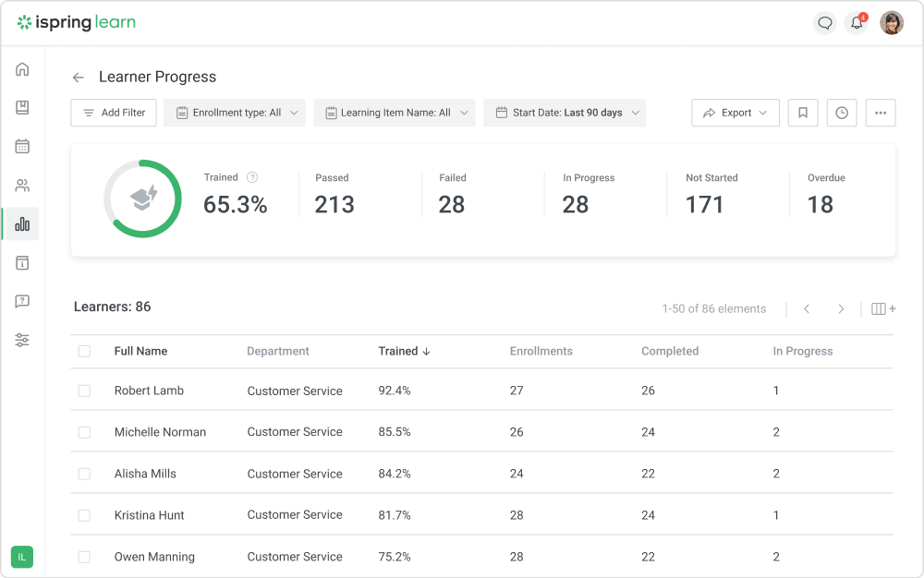Image resolution: width=924 pixels, height=578 pixels.
Task: Open the three-dots more options menu
Action: 881,113
